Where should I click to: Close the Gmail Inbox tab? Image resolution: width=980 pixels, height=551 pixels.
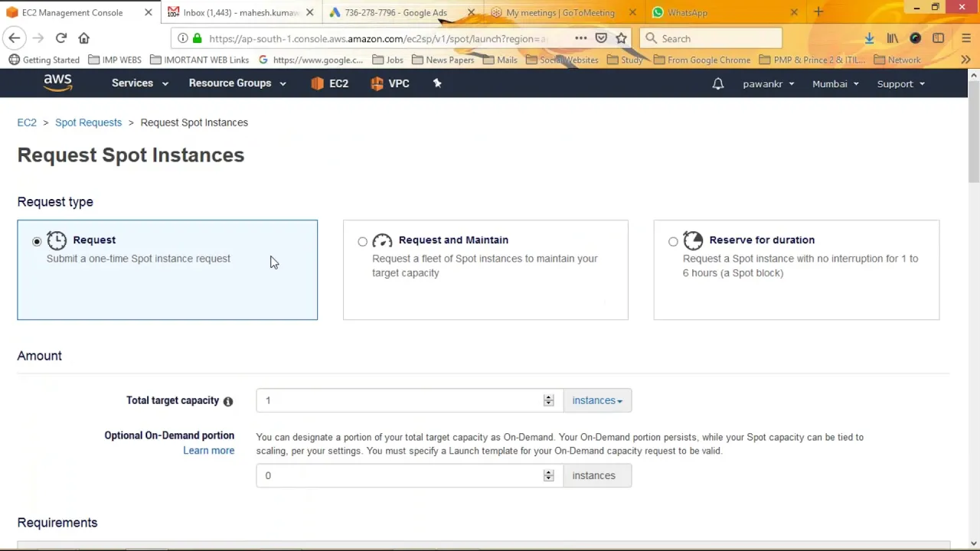coord(309,12)
